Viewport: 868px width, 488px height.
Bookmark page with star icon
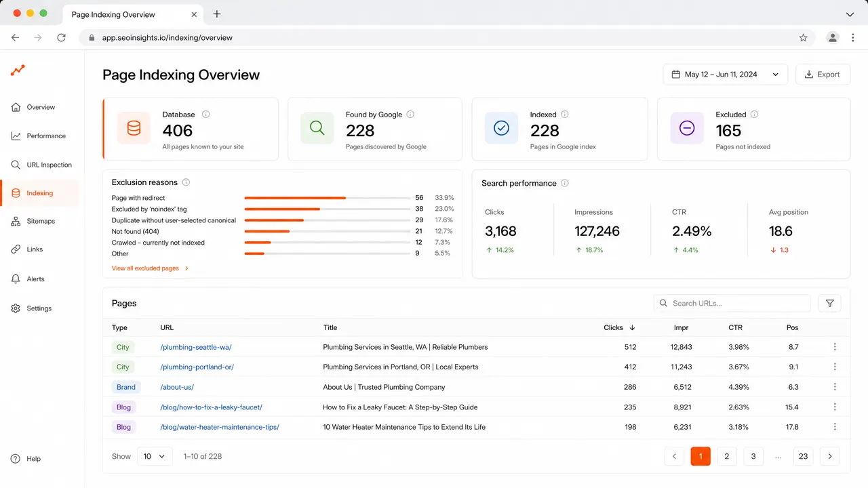point(804,38)
